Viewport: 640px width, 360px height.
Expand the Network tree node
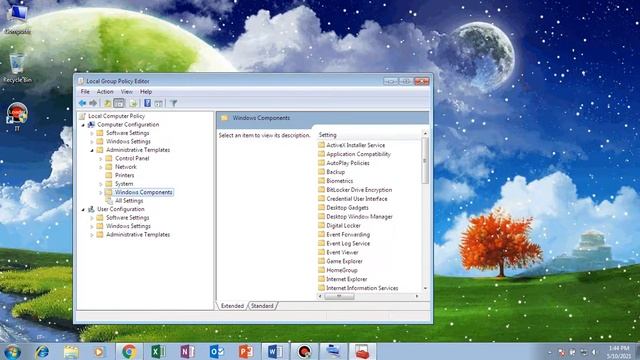pyautogui.click(x=101, y=167)
